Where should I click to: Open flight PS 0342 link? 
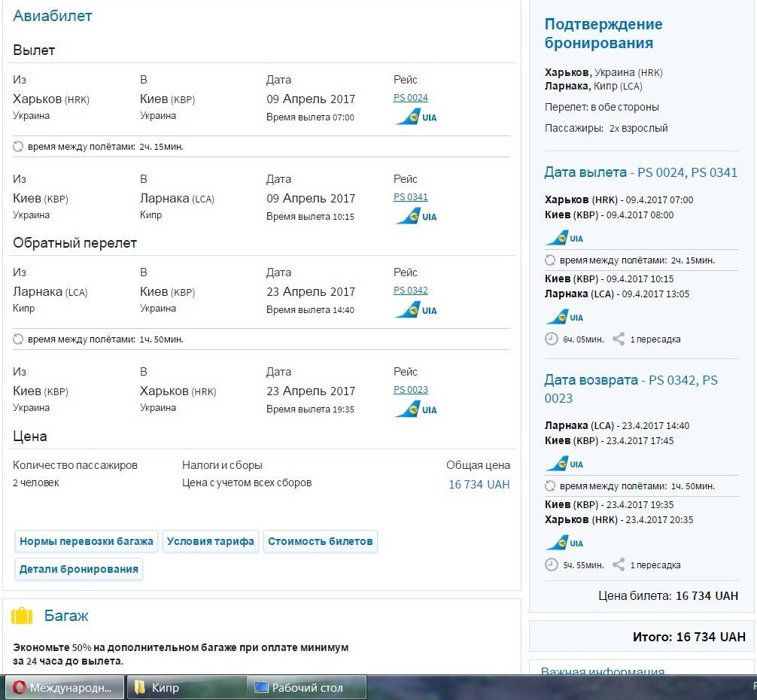(410, 291)
